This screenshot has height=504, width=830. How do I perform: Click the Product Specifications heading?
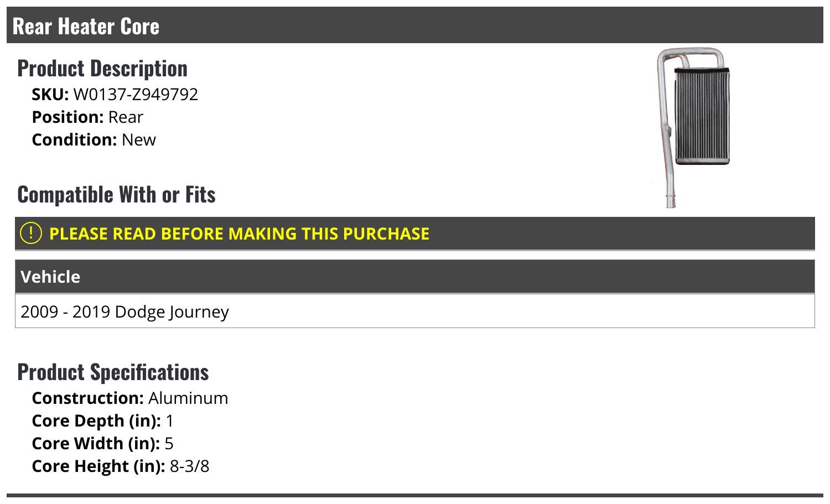[x=113, y=372]
